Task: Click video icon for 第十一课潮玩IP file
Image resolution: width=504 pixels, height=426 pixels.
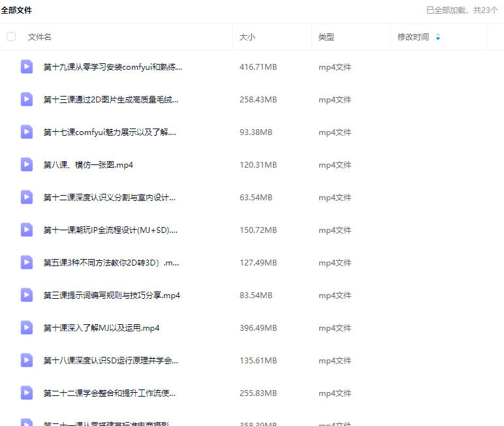Action: coord(27,230)
